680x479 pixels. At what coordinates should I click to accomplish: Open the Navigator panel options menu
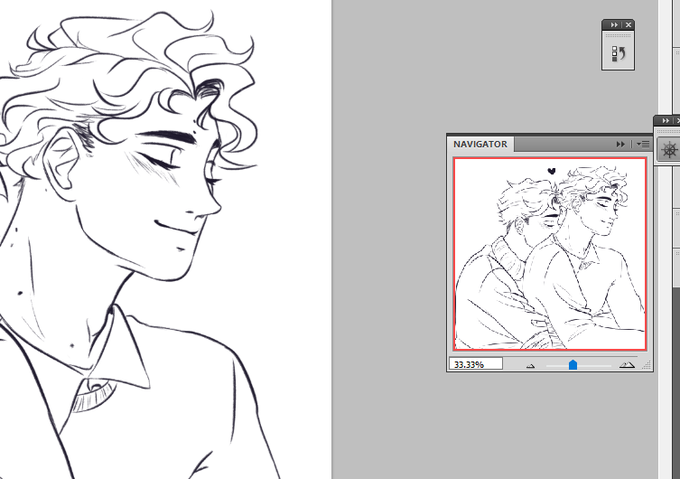(643, 144)
